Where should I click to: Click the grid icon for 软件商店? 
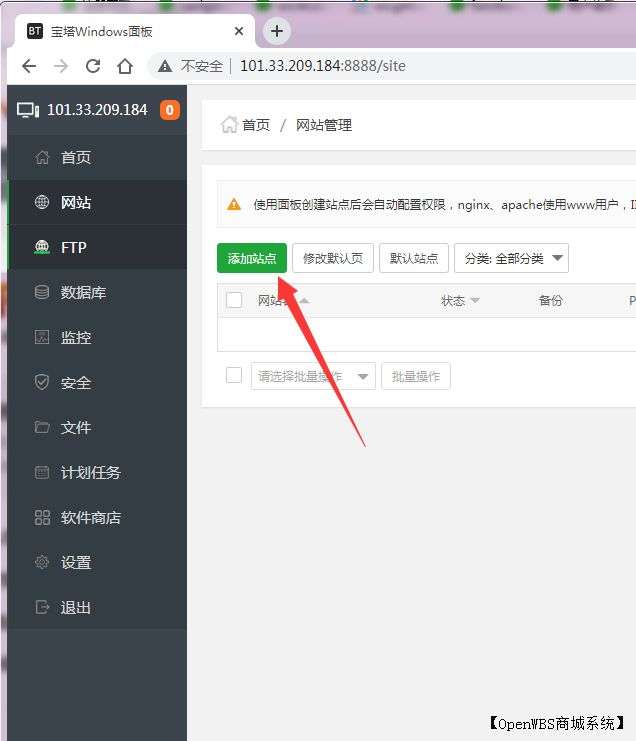(x=42, y=518)
